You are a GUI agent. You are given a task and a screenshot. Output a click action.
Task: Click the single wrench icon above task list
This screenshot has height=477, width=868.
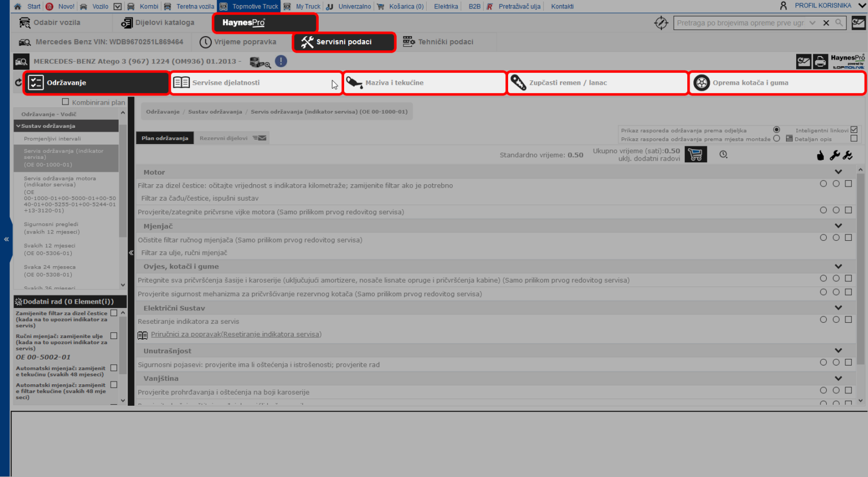pyautogui.click(x=834, y=155)
